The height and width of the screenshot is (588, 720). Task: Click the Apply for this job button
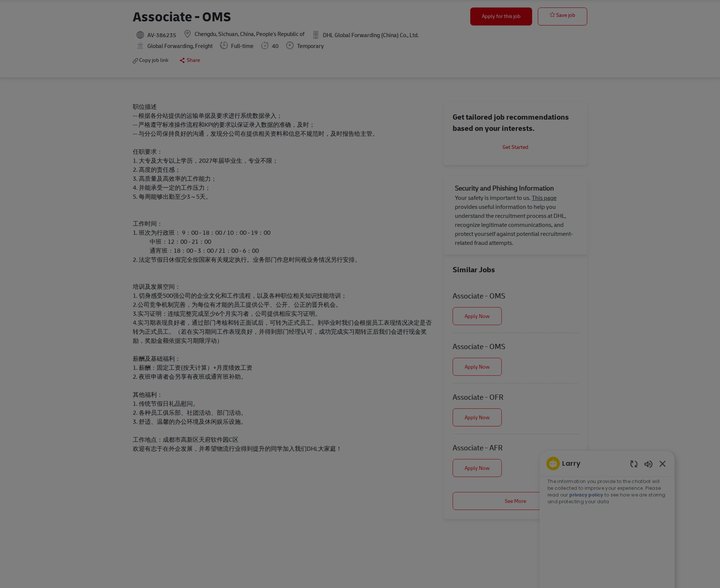click(x=501, y=16)
